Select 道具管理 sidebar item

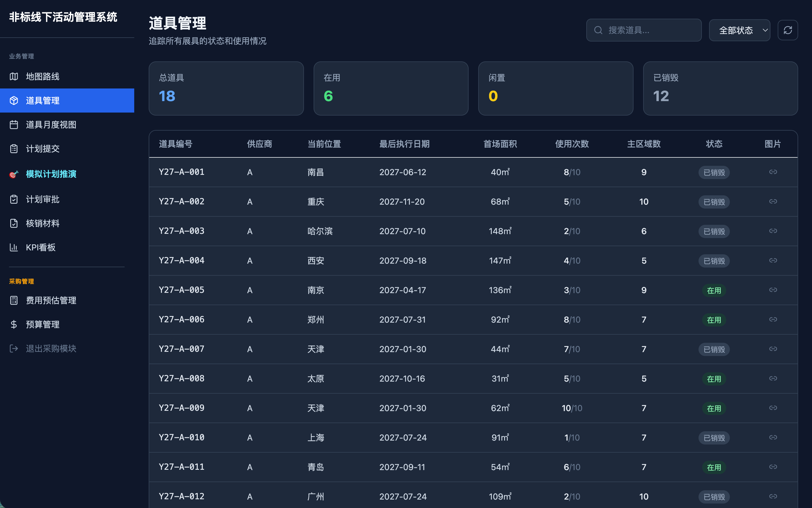click(x=67, y=101)
